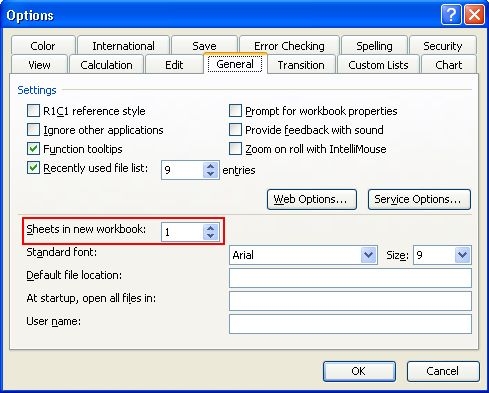Open the Standard font dropdown
The width and height of the screenshot is (489, 393).
point(368,255)
